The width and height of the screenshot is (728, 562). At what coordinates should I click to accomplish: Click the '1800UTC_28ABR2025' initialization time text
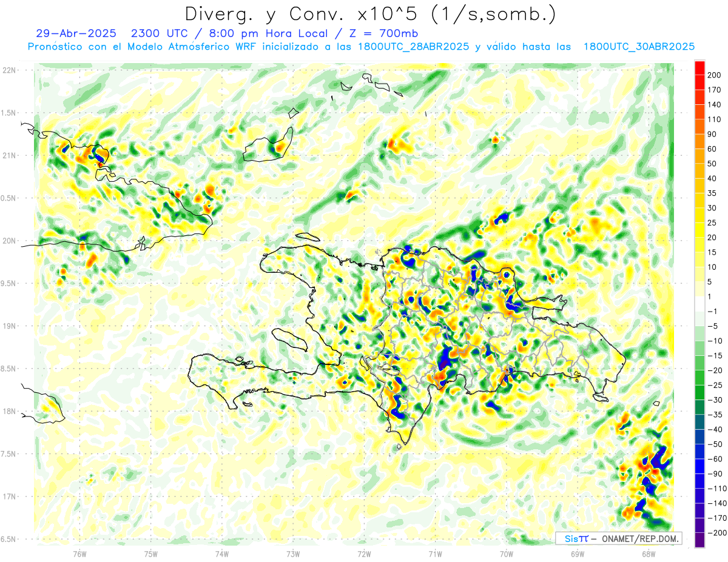[x=413, y=47]
